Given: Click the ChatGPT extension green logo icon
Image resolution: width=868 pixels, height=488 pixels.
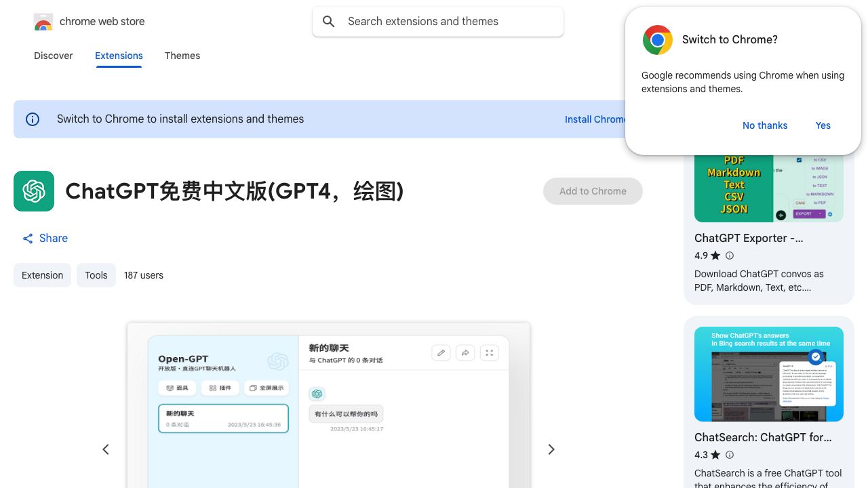Looking at the screenshot, I should click(34, 191).
